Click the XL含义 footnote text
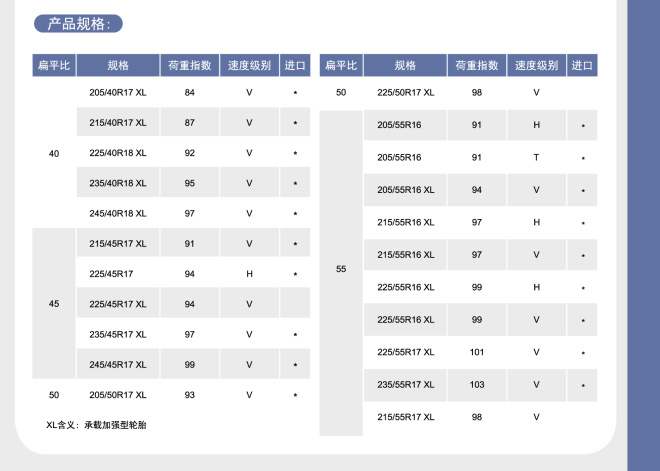Screen dimensions: 660x471 point(96,425)
